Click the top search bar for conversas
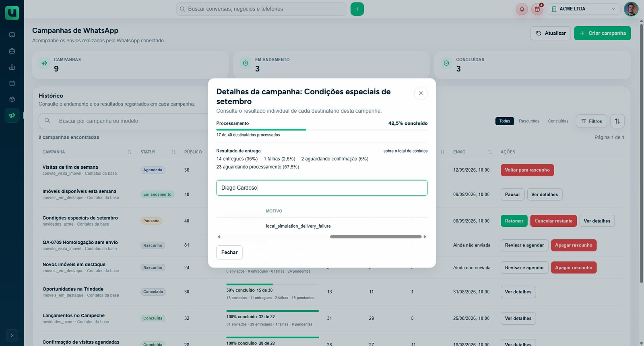Image resolution: width=644 pixels, height=346 pixels. click(262, 9)
